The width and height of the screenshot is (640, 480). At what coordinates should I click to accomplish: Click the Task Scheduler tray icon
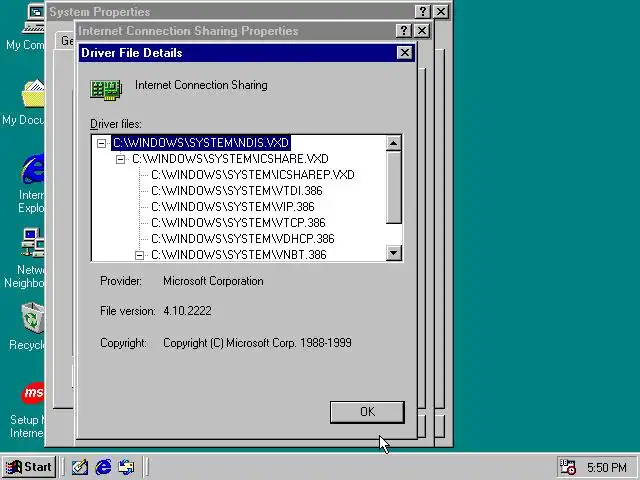[x=567, y=467]
